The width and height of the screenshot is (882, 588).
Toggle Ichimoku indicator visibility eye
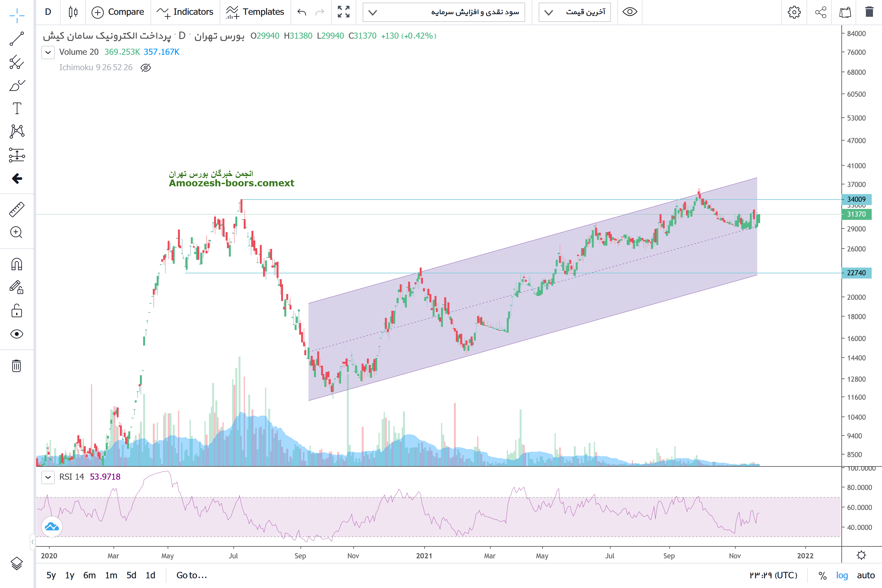145,67
